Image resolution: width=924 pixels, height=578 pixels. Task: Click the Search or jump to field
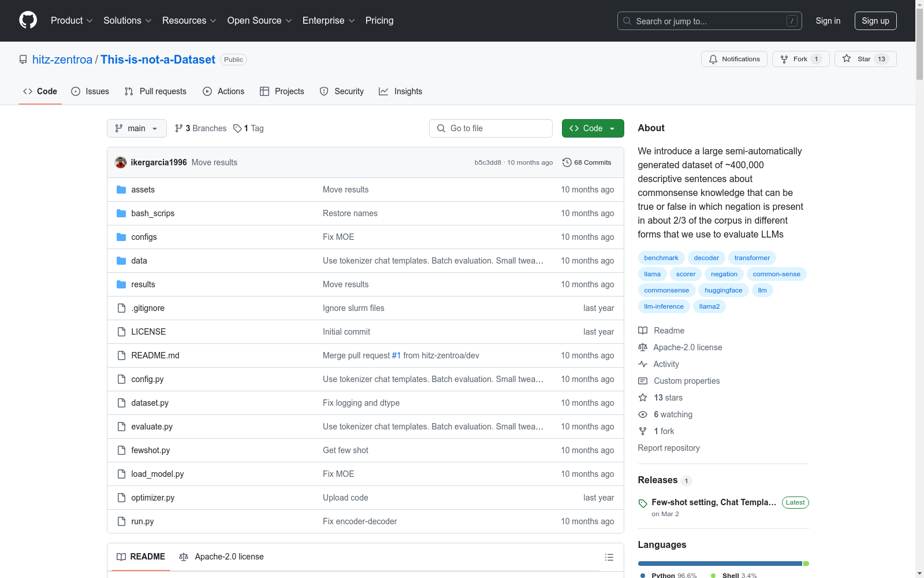pos(710,21)
